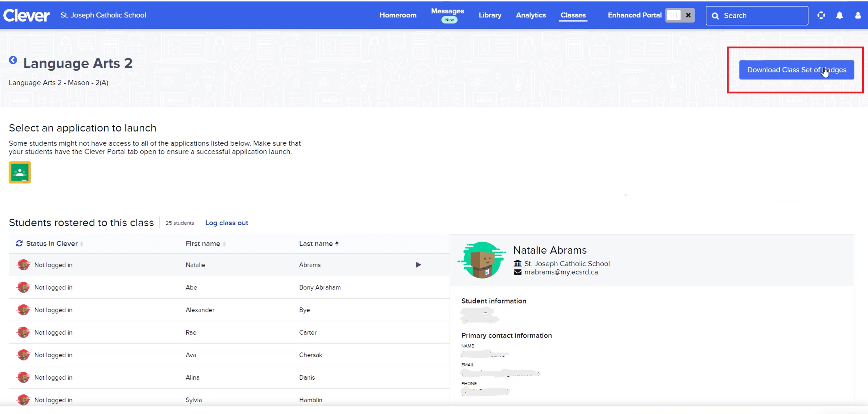Viewport: 868px width, 414px height.
Task: Click the Log class out link
Action: [227, 223]
